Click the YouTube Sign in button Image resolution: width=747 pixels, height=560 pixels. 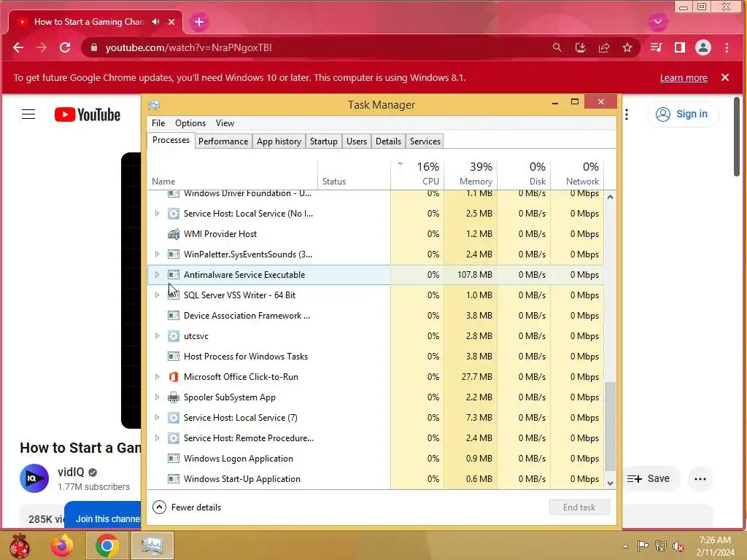pos(682,114)
